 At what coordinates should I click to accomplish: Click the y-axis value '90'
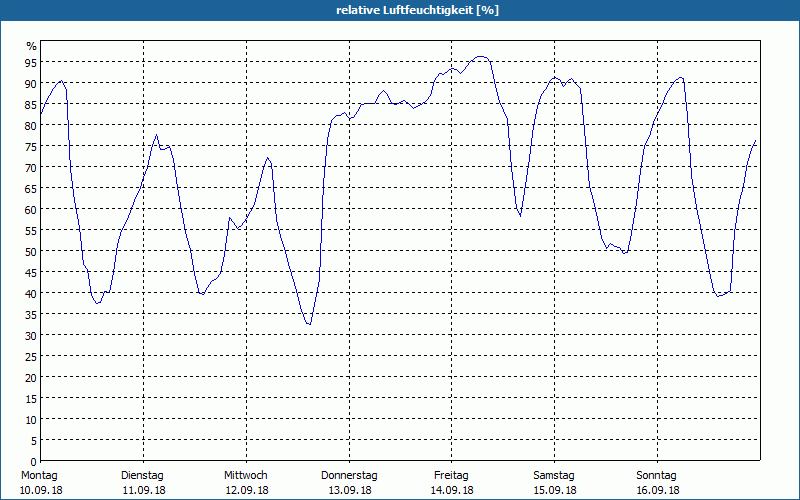[31, 84]
